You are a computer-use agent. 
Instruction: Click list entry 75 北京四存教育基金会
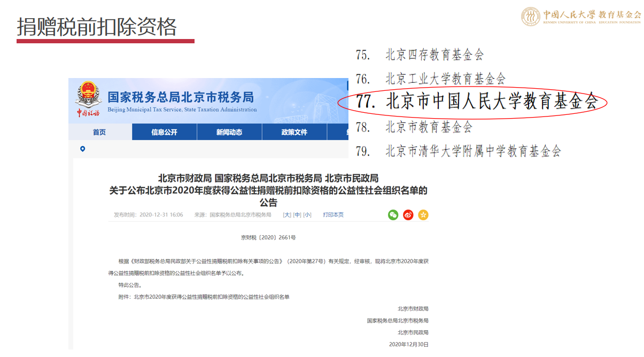(434, 55)
